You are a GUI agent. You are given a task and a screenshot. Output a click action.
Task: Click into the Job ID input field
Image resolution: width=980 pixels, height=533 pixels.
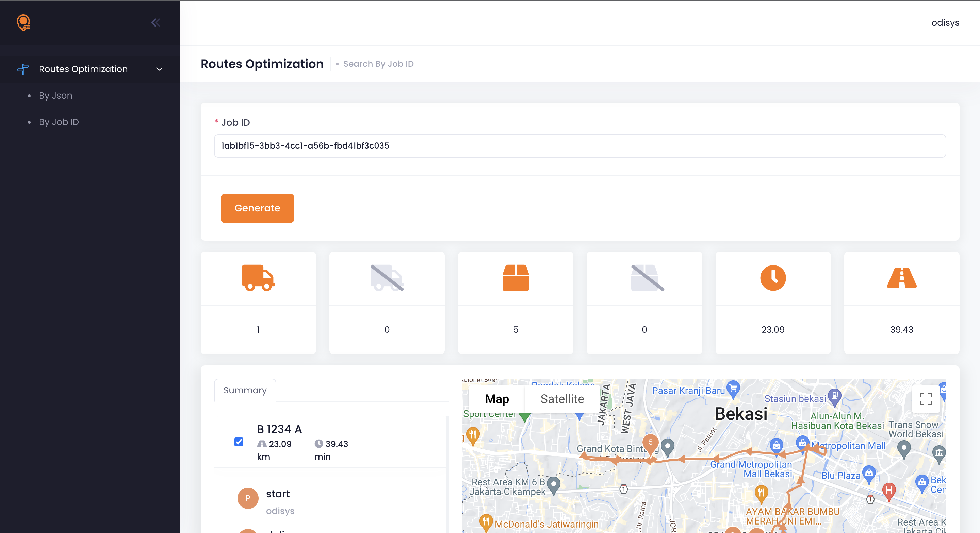(579, 146)
